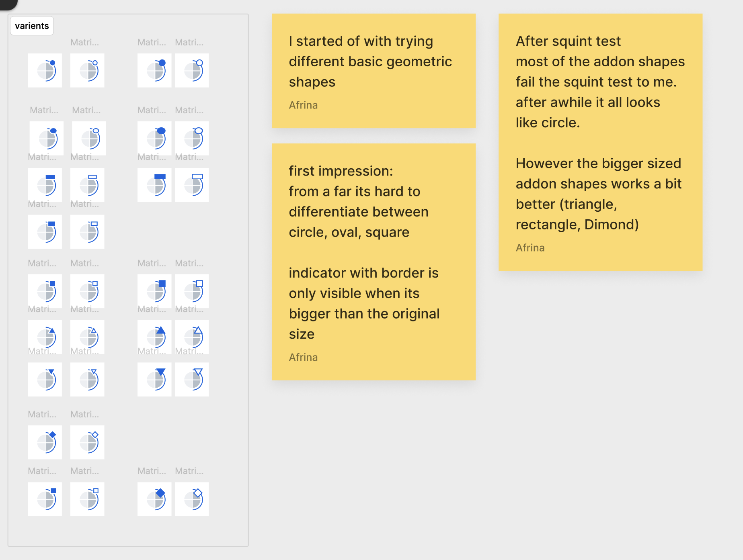Click the large outlined upward triangle icon
743x560 pixels.
(x=192, y=337)
